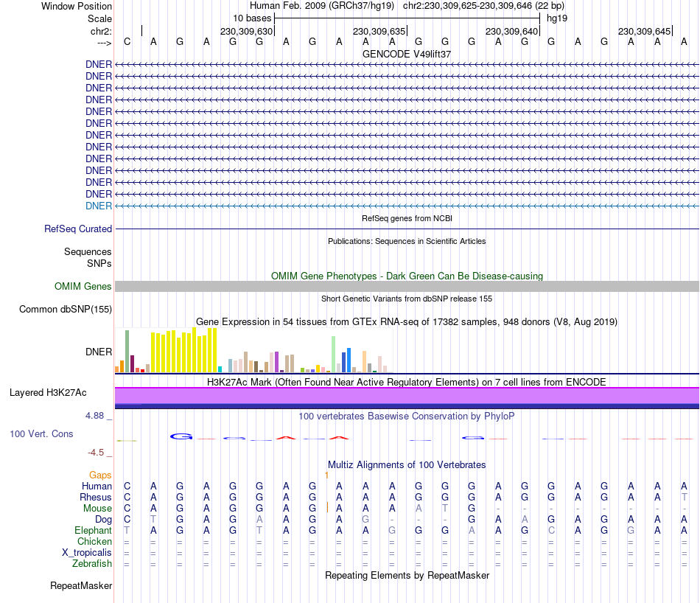Click the RefSeq genes from NCBI title

pyautogui.click(x=407, y=218)
